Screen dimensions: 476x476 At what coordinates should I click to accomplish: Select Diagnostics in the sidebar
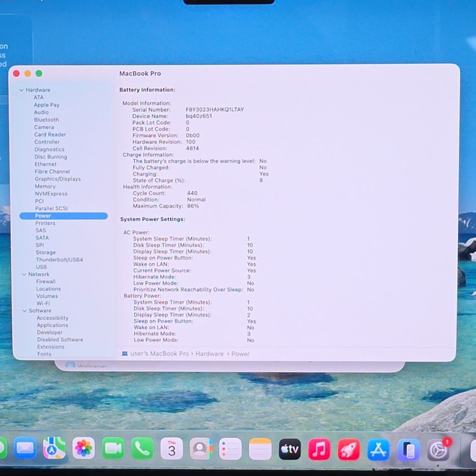(x=50, y=149)
